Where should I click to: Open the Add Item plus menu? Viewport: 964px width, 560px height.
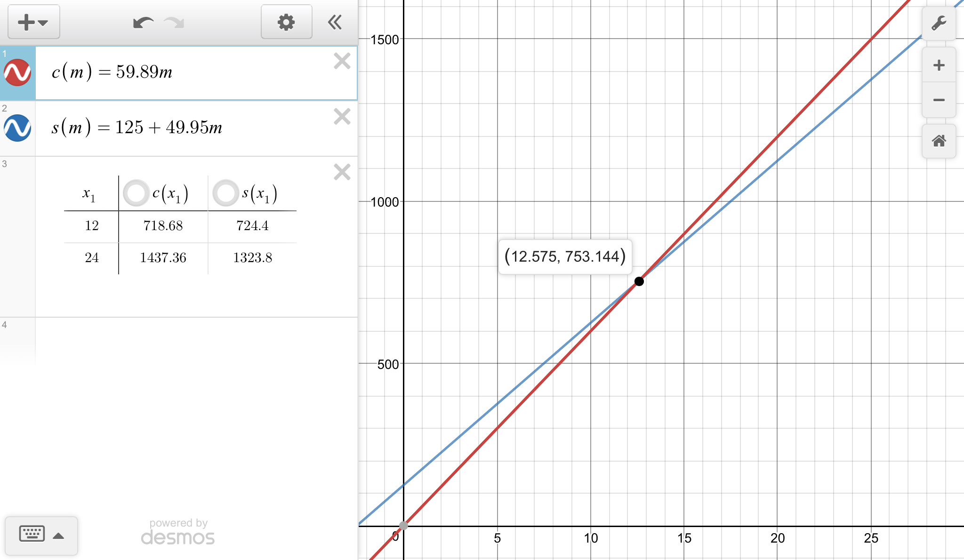point(33,22)
